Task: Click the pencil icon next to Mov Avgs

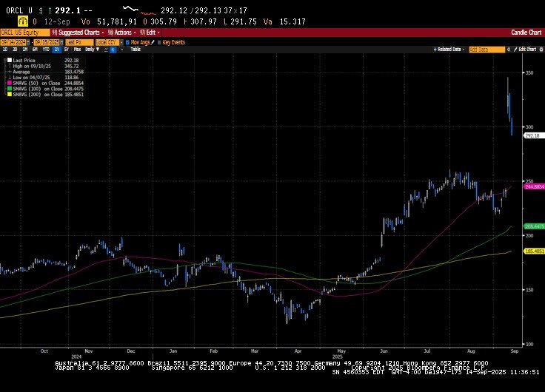Action: point(153,42)
